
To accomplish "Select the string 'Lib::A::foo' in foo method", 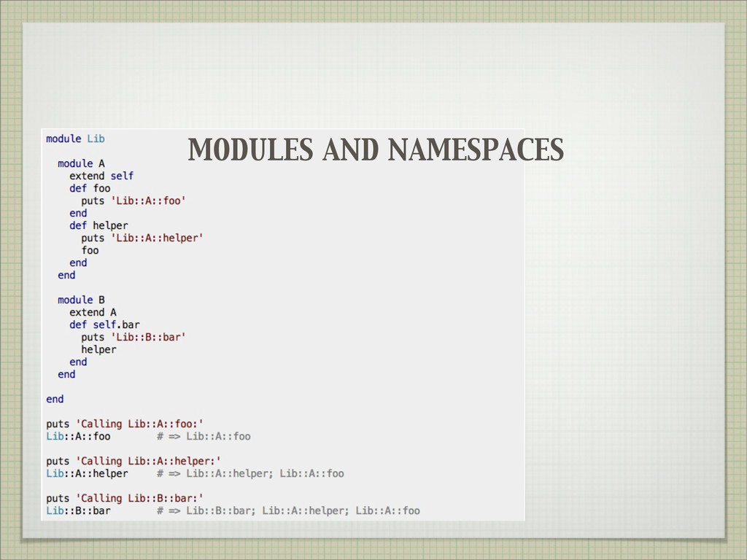I will (x=147, y=201).
